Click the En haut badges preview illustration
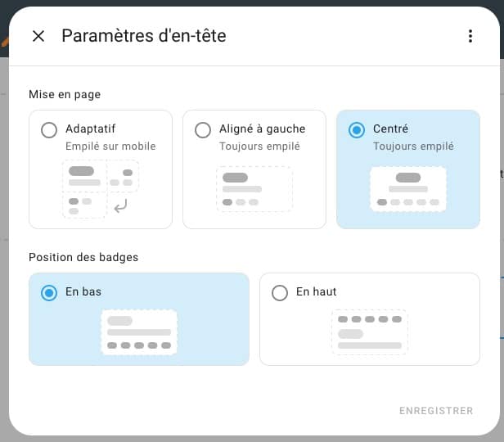Viewport: 504px width, 442px height. click(370, 332)
